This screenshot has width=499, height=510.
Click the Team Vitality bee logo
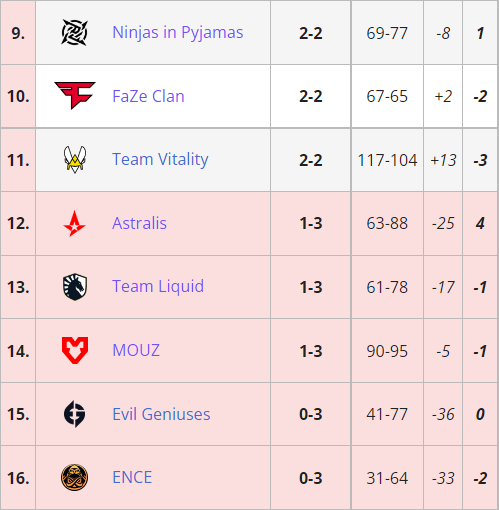(75, 159)
